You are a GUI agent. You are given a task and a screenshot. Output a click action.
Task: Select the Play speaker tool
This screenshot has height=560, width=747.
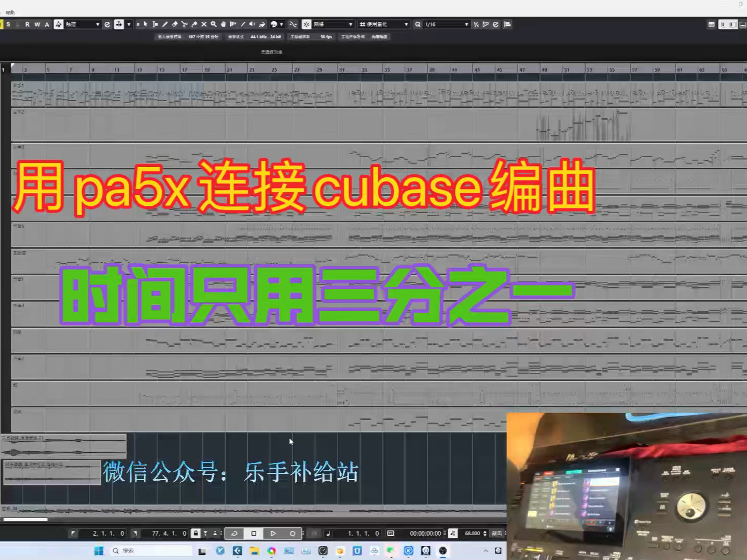pyautogui.click(x=252, y=24)
